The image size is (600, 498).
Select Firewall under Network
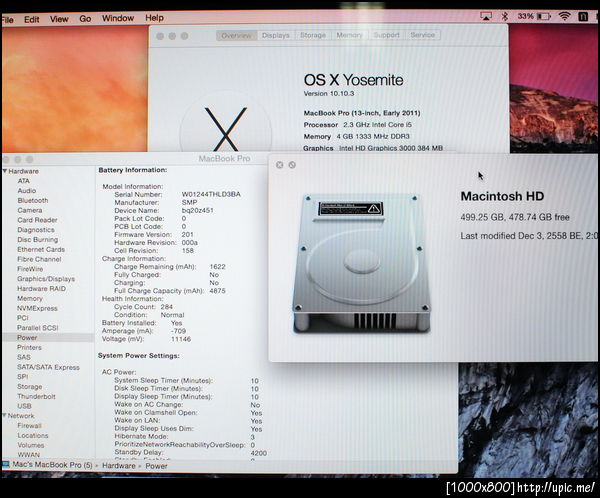click(29, 425)
